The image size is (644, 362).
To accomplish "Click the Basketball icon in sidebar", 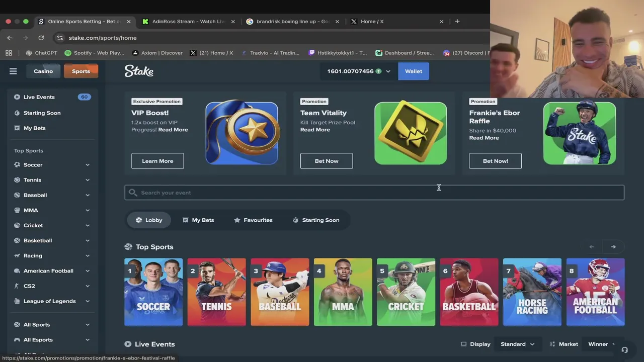I will (17, 240).
